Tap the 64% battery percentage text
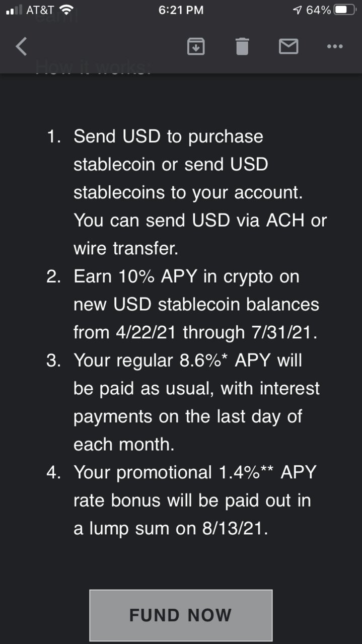Screen dimensions: 362x644 click(x=319, y=10)
